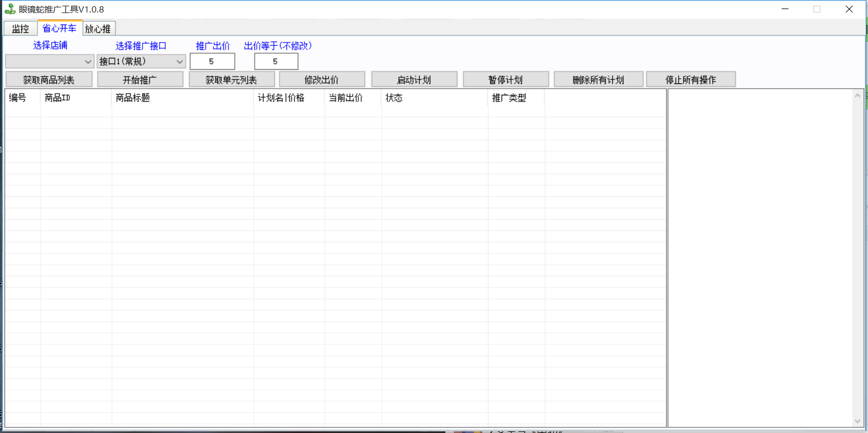
Task: Click the log panel scrollbar down arrow
Action: (857, 421)
